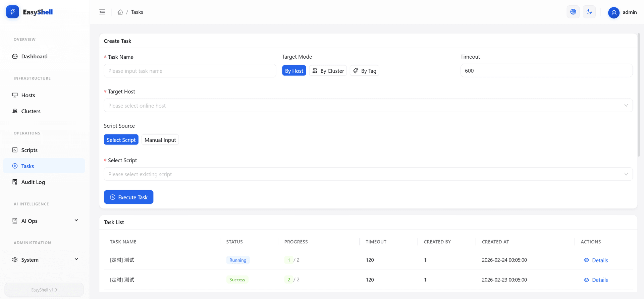Viewport: 644px width, 299px height.
Task: Click the Timeout field showing 600
Action: click(546, 71)
